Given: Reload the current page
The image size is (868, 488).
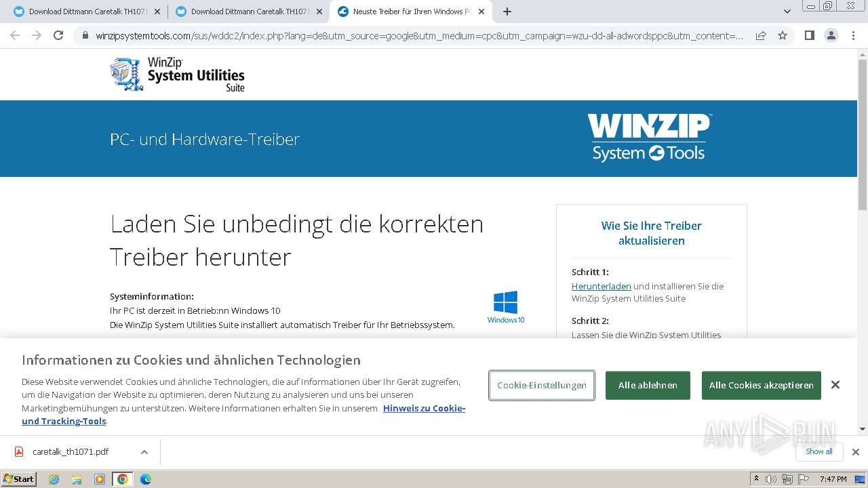Looking at the screenshot, I should 58,35.
